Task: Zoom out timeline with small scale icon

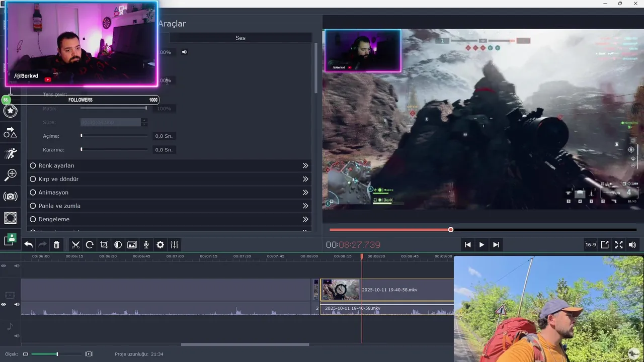Action: click(x=26, y=354)
